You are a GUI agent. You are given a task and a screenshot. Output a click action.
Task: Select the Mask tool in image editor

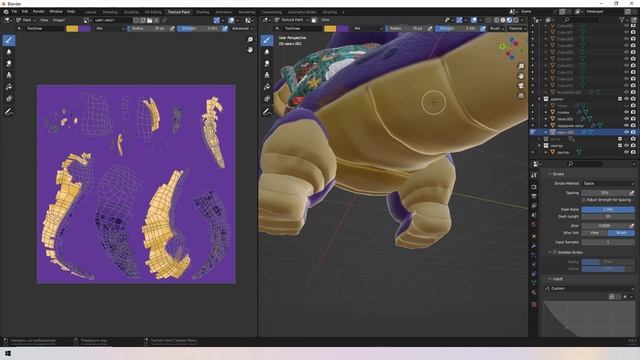[9, 99]
